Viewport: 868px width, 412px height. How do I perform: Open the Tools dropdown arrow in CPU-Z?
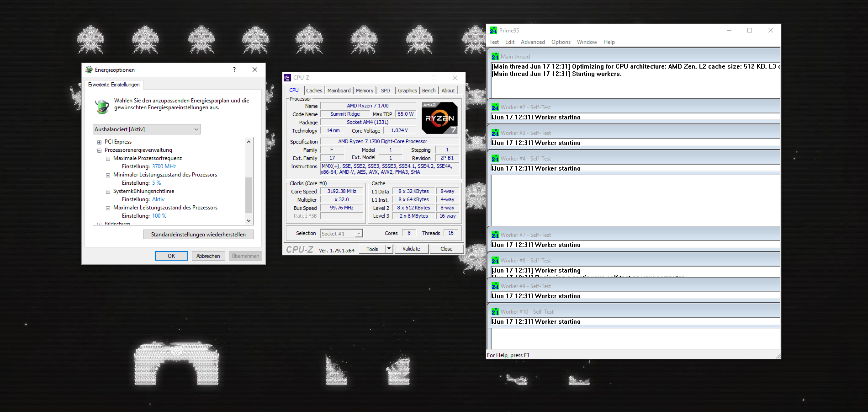point(389,249)
